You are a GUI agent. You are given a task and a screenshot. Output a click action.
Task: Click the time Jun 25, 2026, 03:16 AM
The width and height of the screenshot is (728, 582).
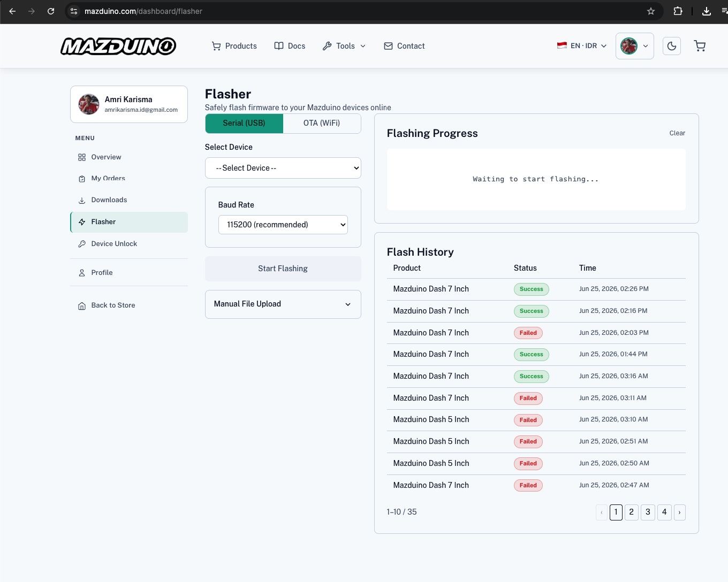613,377
